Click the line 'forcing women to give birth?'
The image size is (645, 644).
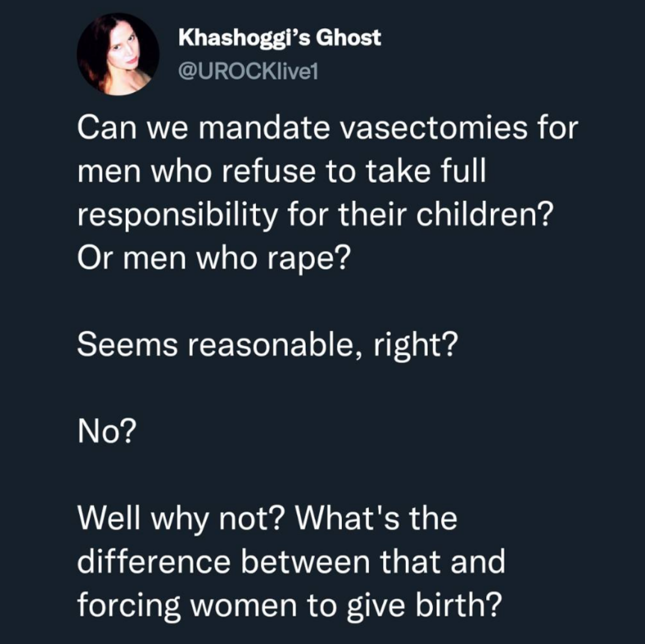(x=290, y=605)
